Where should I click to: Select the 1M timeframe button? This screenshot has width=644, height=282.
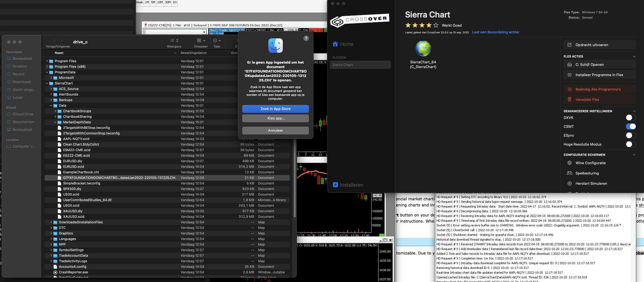(x=147, y=2)
